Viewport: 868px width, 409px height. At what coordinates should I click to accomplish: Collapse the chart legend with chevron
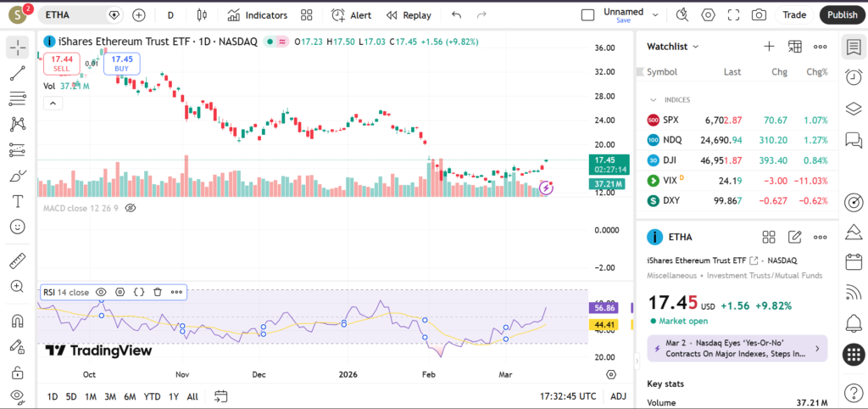53,103
